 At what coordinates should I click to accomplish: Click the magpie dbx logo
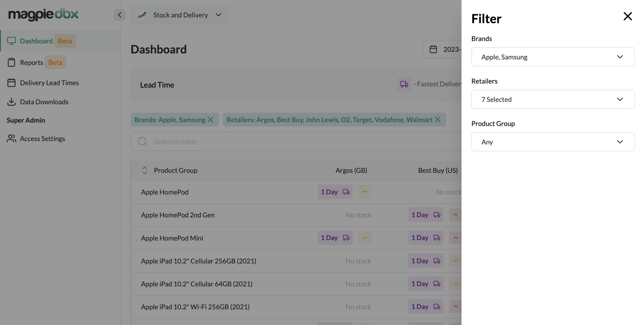click(x=43, y=14)
